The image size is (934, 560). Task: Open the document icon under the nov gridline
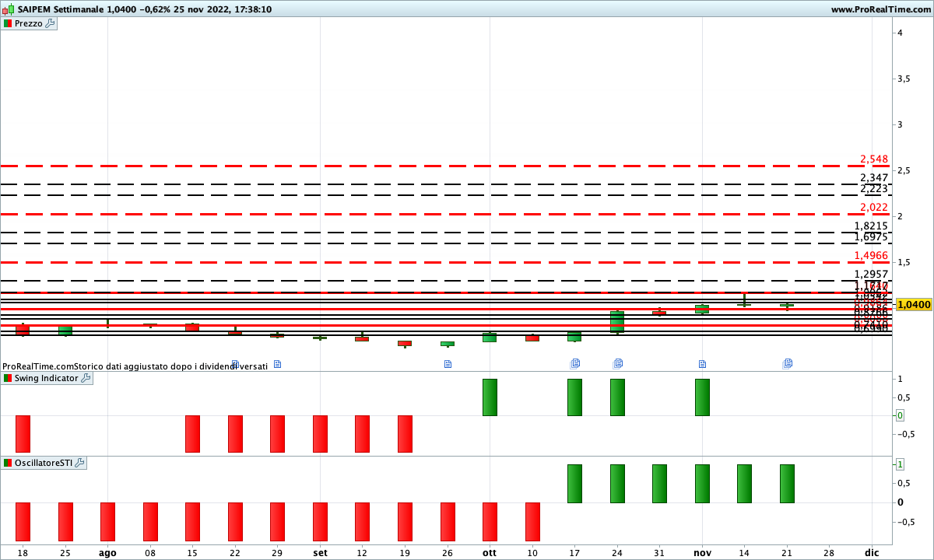pos(702,364)
